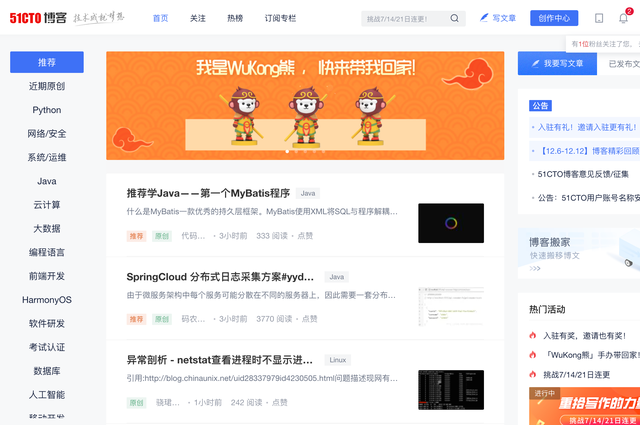The width and height of the screenshot is (640, 425).
Task: Click Java tag on SpringCloud article
Action: click(336, 277)
